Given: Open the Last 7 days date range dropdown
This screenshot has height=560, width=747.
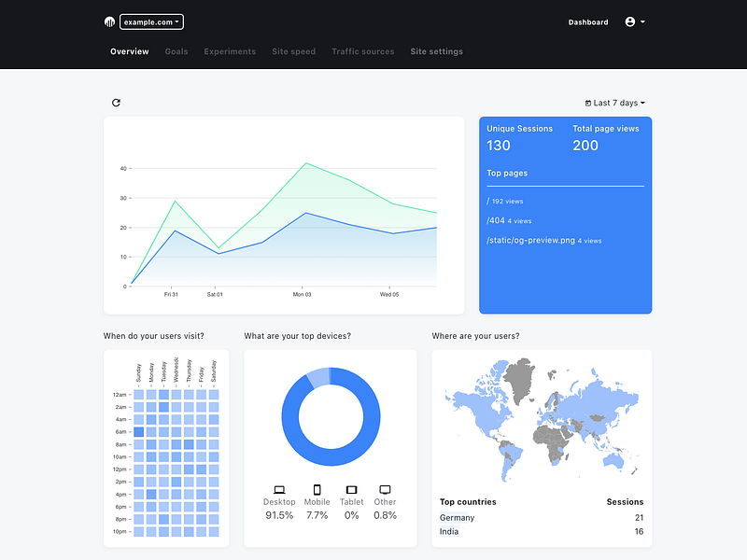Looking at the screenshot, I should click(615, 103).
